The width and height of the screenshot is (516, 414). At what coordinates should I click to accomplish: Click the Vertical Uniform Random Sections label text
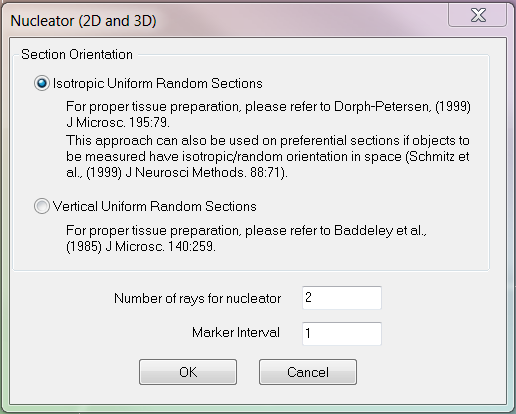[x=155, y=207]
